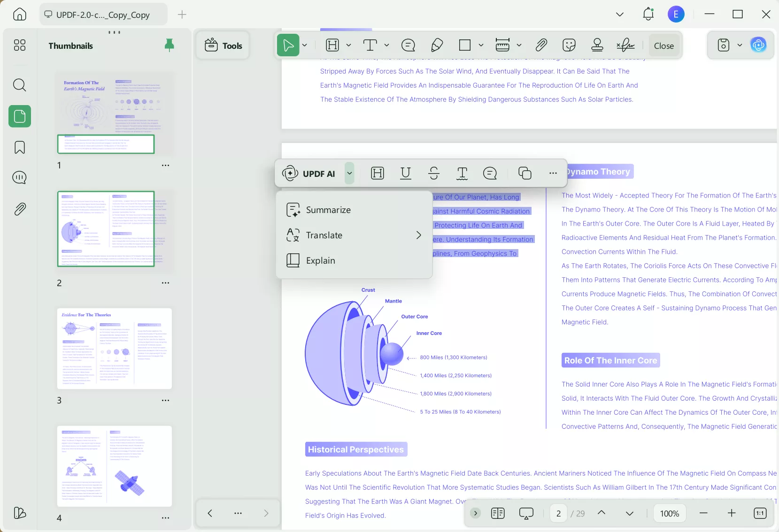Open page 2 thumbnail options menu
The height and width of the screenshot is (532, 779).
coord(165,283)
